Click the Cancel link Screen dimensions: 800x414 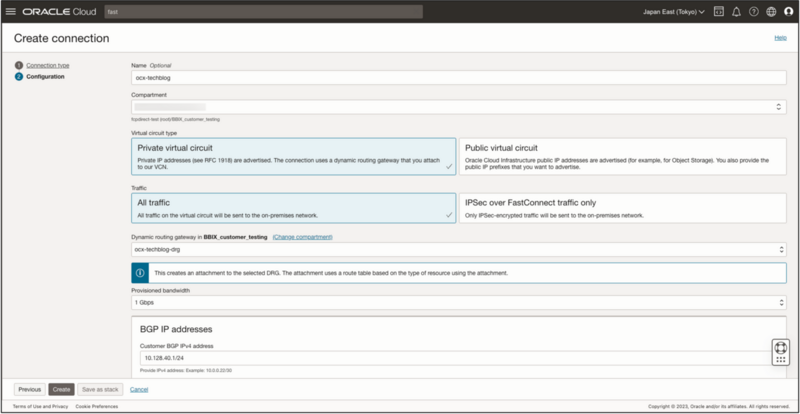point(139,389)
